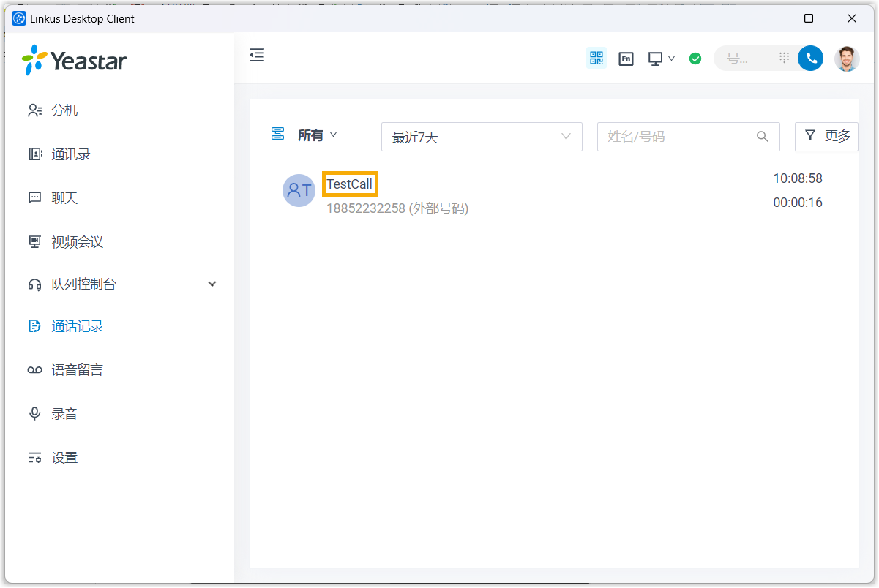Open the QR code login icon
The height and width of the screenshot is (588, 879).
pyautogui.click(x=596, y=59)
